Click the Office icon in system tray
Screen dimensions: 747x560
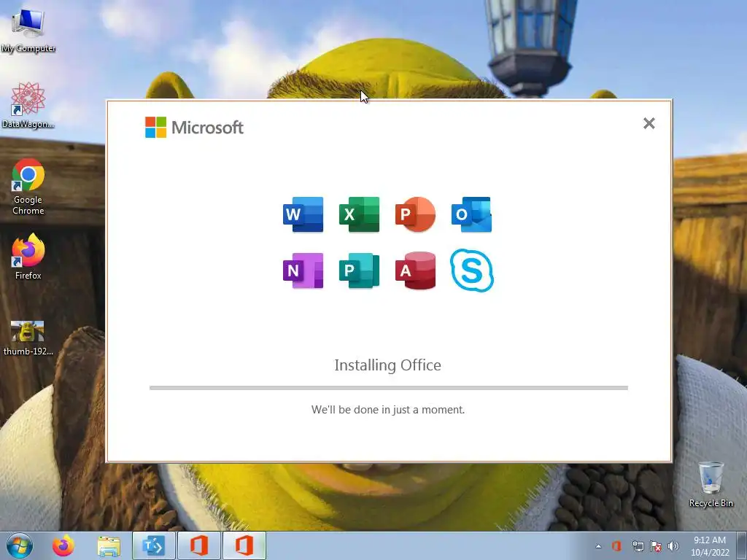[616, 545]
